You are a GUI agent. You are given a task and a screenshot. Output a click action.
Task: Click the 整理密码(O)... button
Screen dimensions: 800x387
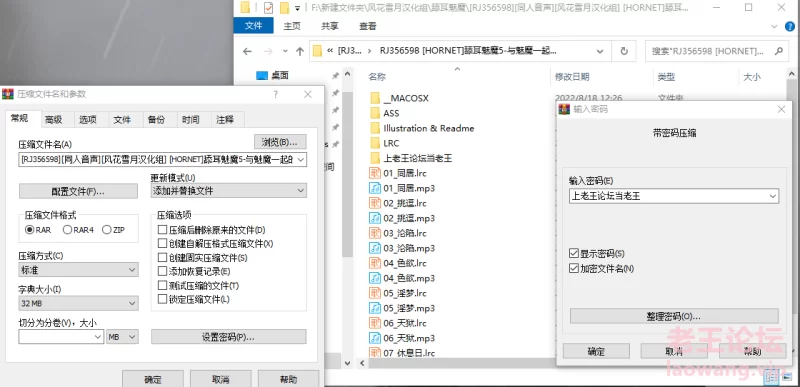[674, 316]
